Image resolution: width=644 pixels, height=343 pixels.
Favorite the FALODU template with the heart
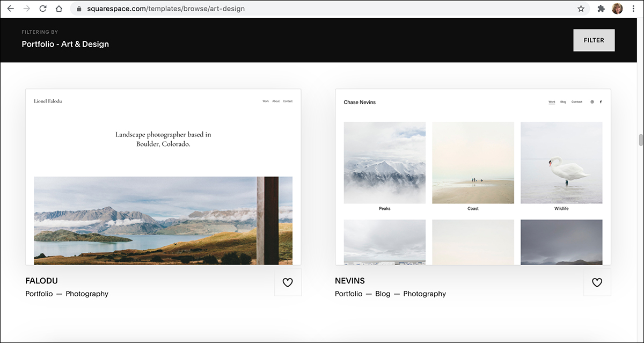288,282
